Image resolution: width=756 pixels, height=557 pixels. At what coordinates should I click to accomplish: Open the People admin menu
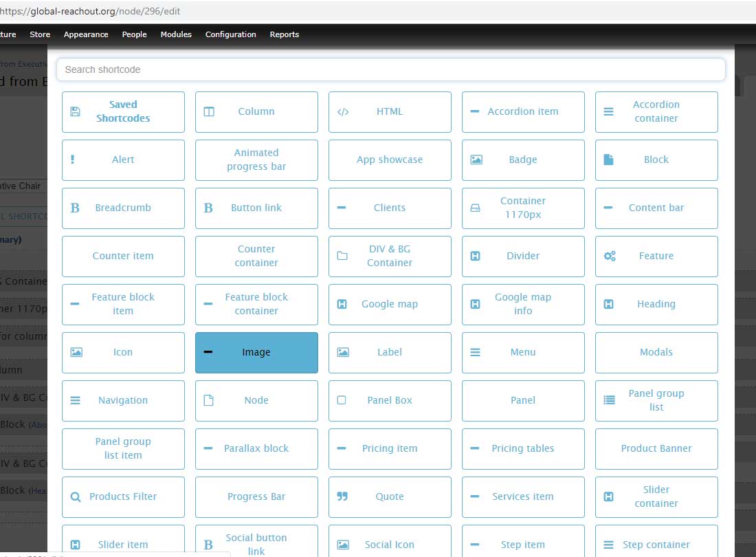[x=134, y=34]
